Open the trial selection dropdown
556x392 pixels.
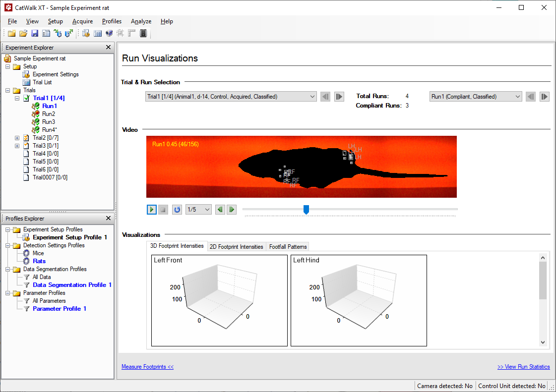(x=231, y=97)
